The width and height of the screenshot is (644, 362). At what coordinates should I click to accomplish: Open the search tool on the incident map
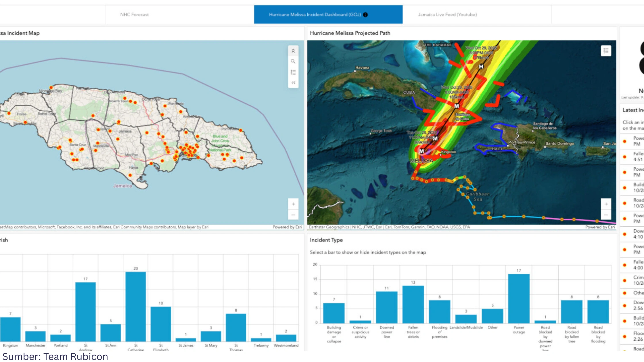[293, 61]
